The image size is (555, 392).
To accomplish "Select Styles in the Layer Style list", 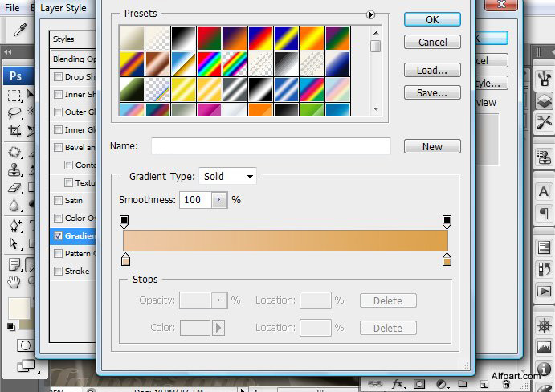I will (63, 39).
